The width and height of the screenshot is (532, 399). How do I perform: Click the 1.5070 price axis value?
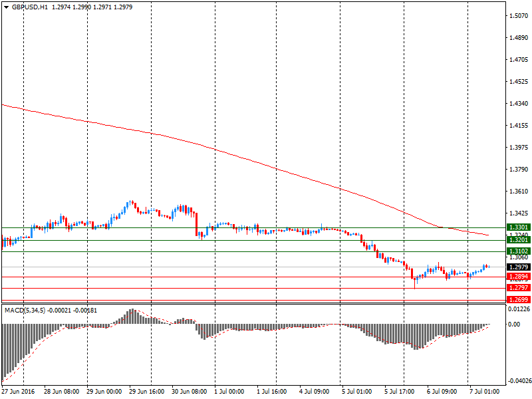[x=519, y=15]
